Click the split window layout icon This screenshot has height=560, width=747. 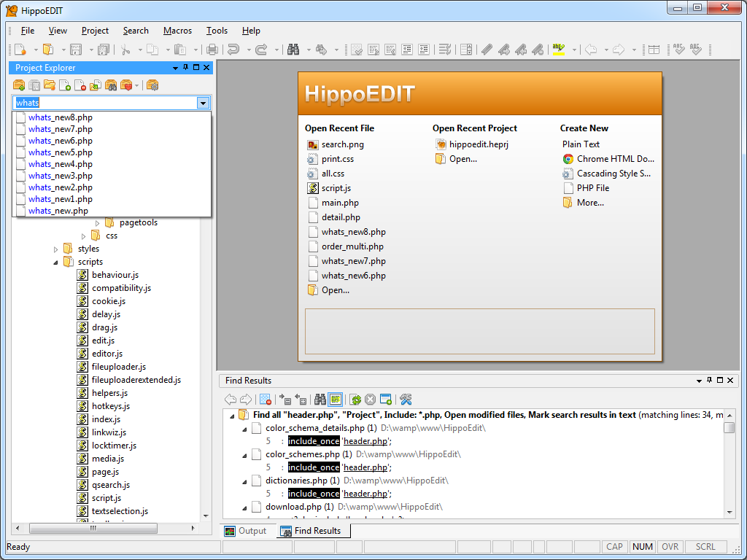(x=654, y=50)
